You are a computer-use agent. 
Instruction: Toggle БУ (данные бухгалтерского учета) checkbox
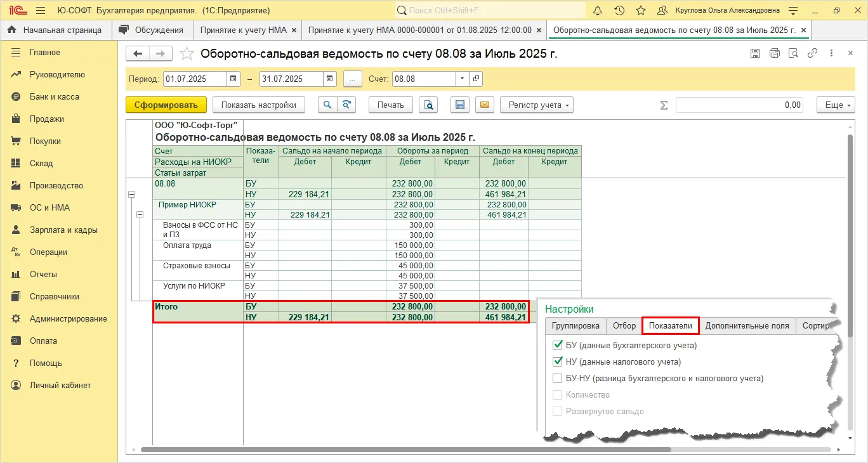[x=558, y=346]
